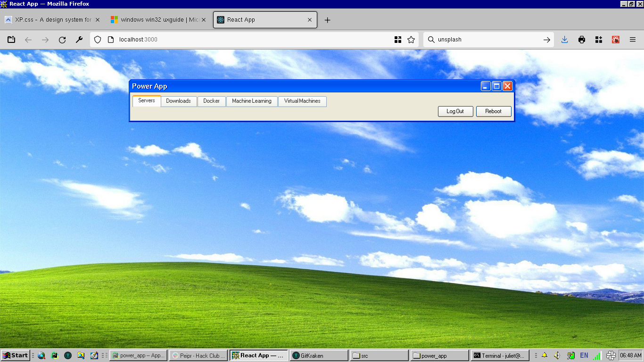Screen dimensions: 644x362
Task: Click the React App taskbar button
Action: pyautogui.click(x=259, y=355)
